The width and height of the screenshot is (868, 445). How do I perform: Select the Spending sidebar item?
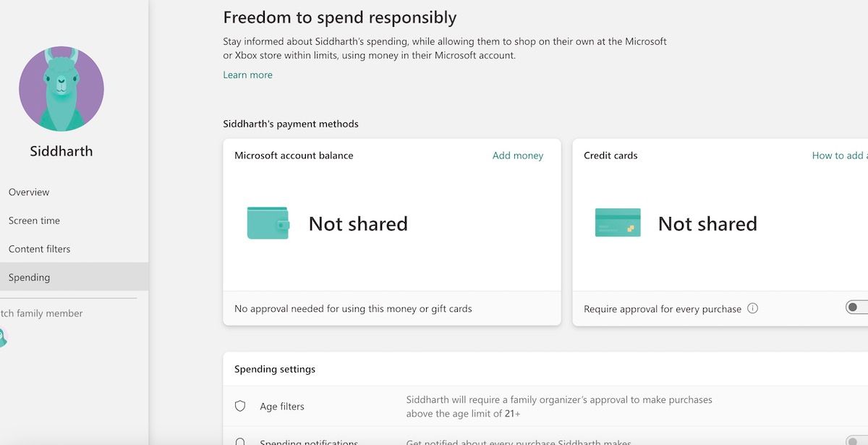(x=29, y=277)
